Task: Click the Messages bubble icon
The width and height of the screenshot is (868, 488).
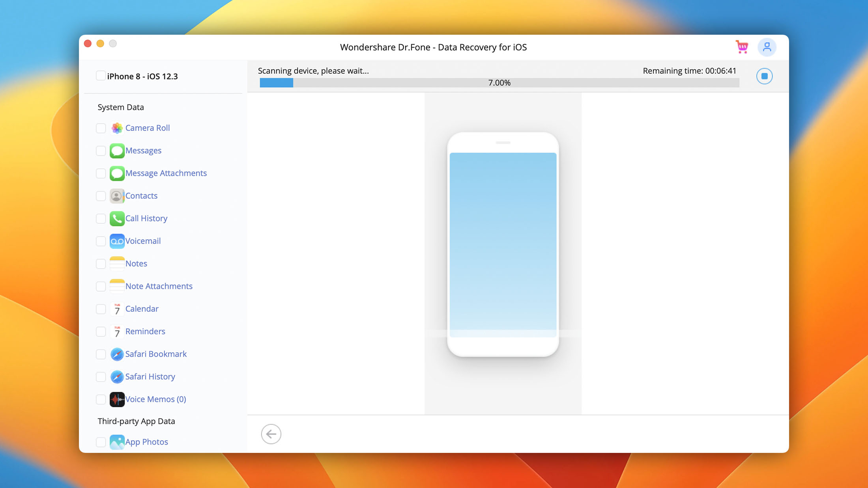Action: coord(117,151)
